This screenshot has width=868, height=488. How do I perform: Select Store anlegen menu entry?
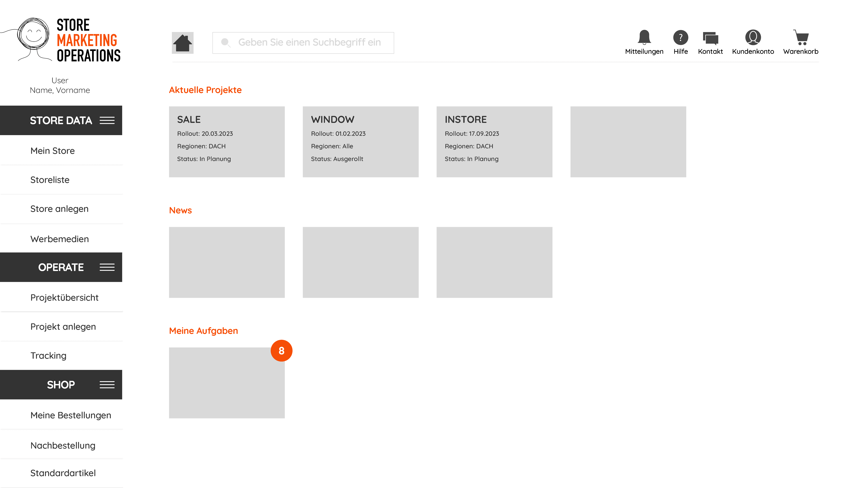coord(61,209)
